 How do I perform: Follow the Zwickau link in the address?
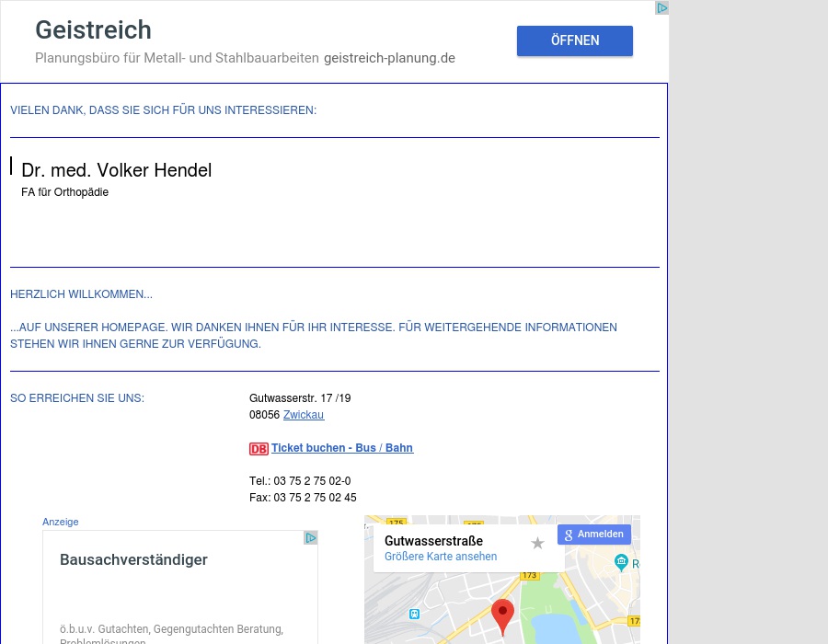pos(303,415)
